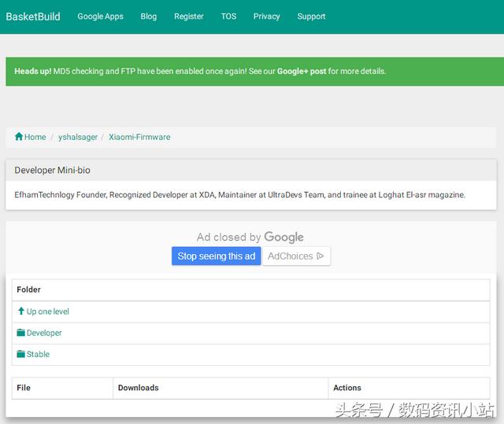Open the Privacy nav link
Viewport: 504px width, 424px height.
point(266,17)
